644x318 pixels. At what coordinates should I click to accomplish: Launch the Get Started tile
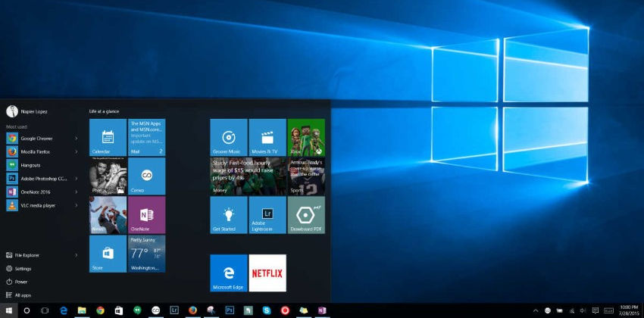[x=228, y=215]
